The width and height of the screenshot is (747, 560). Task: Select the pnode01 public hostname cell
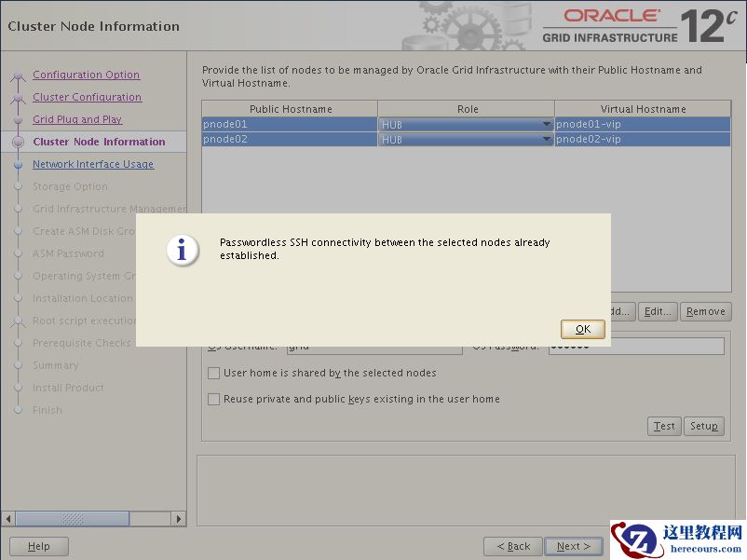tap(290, 124)
